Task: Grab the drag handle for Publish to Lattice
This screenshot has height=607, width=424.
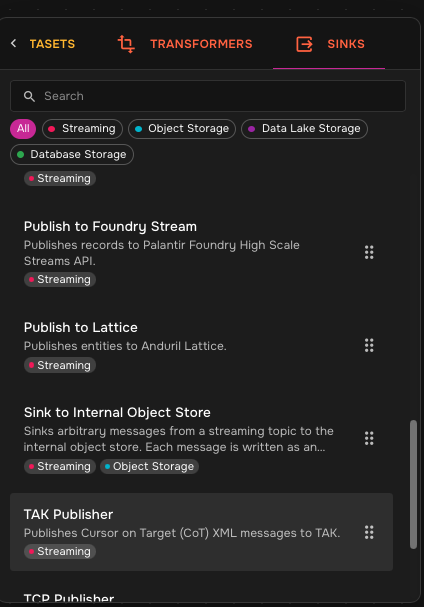Action: [369, 345]
